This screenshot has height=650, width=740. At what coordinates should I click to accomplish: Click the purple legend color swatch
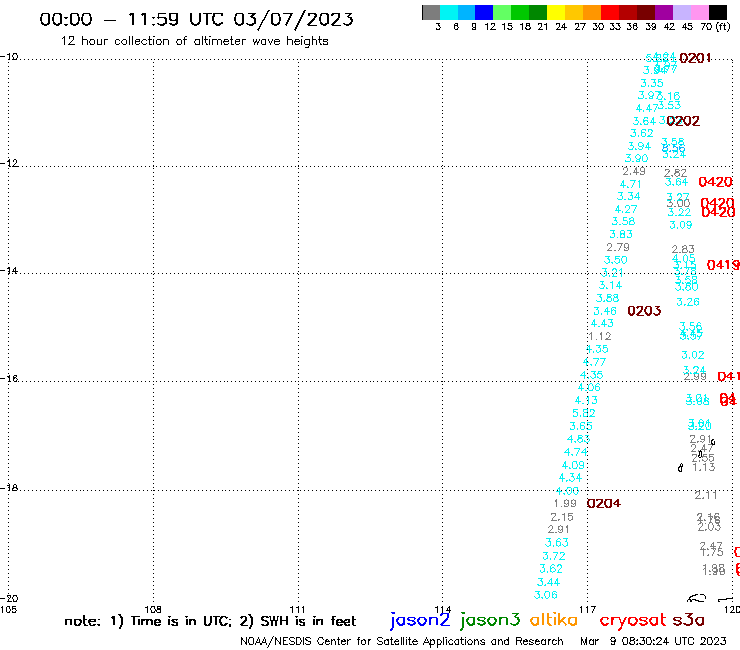pos(664,12)
